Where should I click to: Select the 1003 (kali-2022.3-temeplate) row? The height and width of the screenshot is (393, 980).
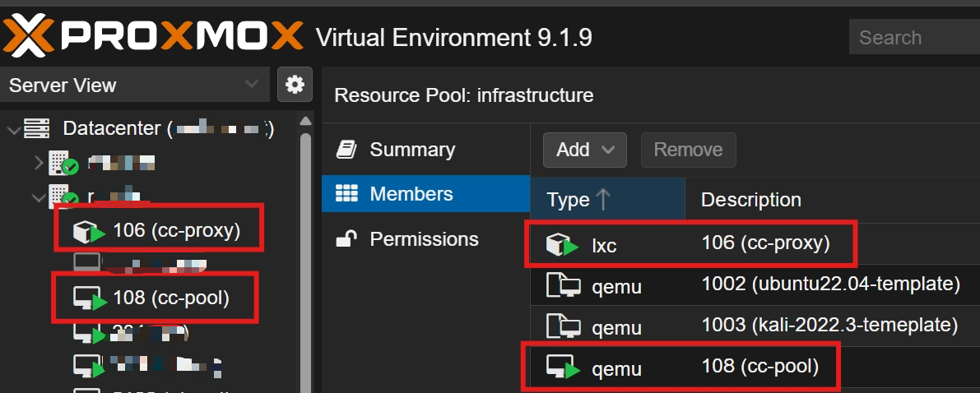pyautogui.click(x=755, y=326)
